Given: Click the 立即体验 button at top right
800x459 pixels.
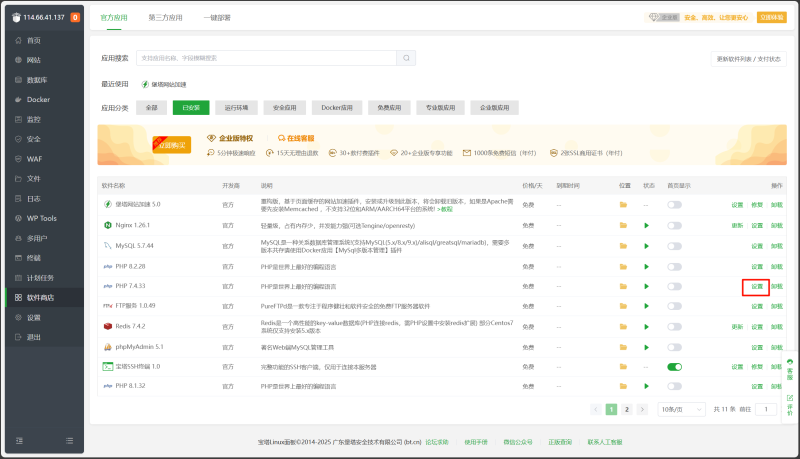Looking at the screenshot, I should [771, 17].
